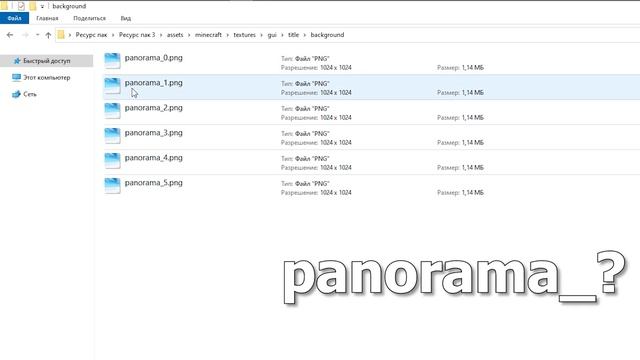
Task: Click size 1,14 МБ of panorama_4.png
Action: point(473,168)
